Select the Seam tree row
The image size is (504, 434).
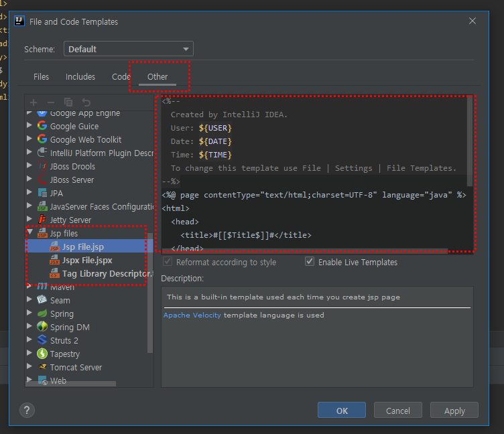pyautogui.click(x=89, y=300)
